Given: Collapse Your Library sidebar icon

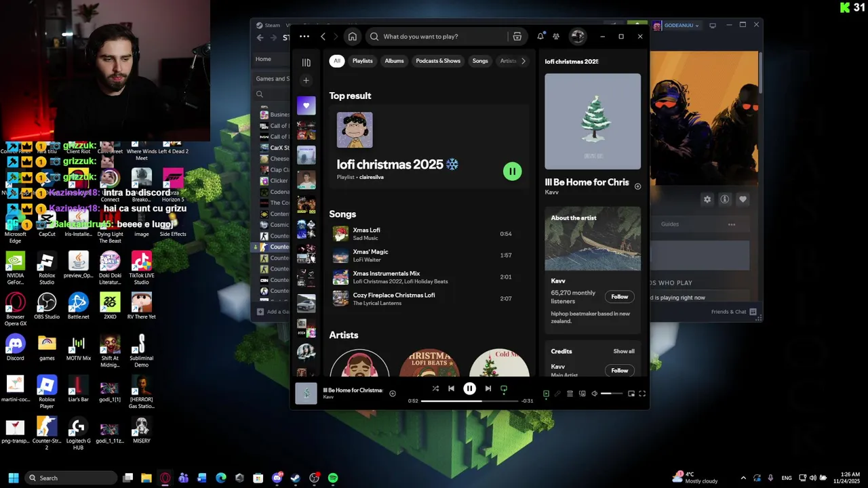Looking at the screenshot, I should click(306, 62).
